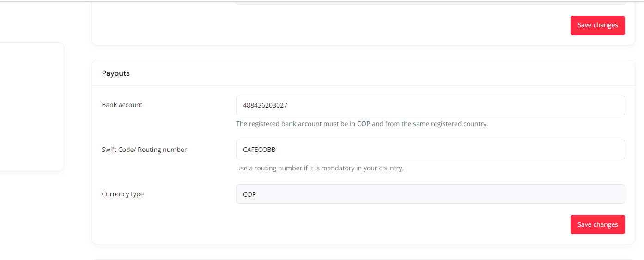Click the "Currency type" field label
The width and height of the screenshot is (644, 260).
tap(122, 194)
